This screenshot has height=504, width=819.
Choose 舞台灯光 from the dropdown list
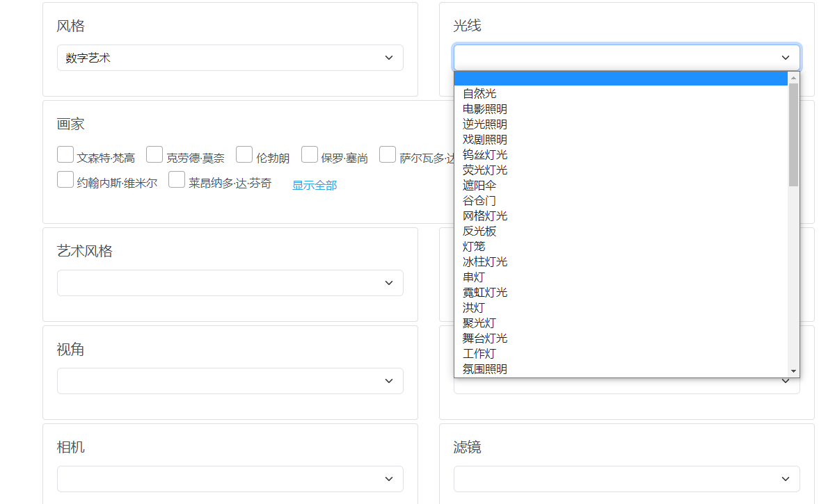485,339
